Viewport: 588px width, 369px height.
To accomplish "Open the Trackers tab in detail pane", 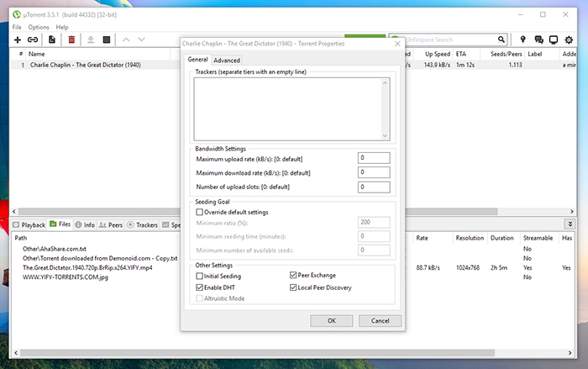I will pyautogui.click(x=143, y=225).
